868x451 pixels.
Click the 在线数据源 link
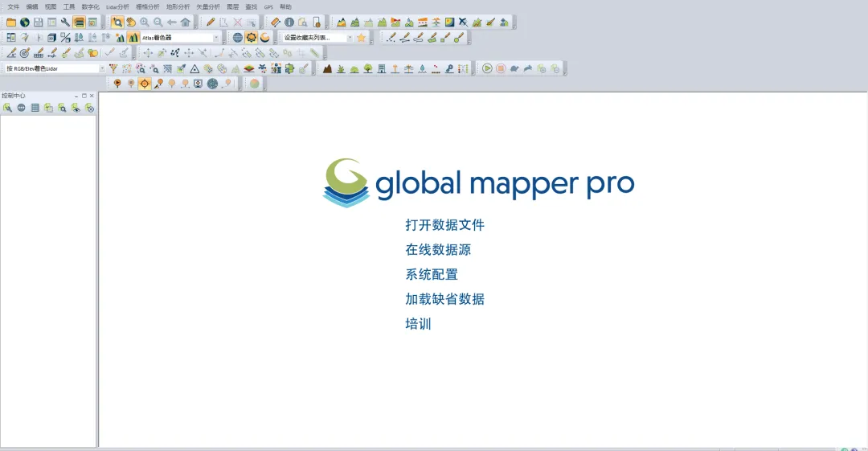pos(438,250)
